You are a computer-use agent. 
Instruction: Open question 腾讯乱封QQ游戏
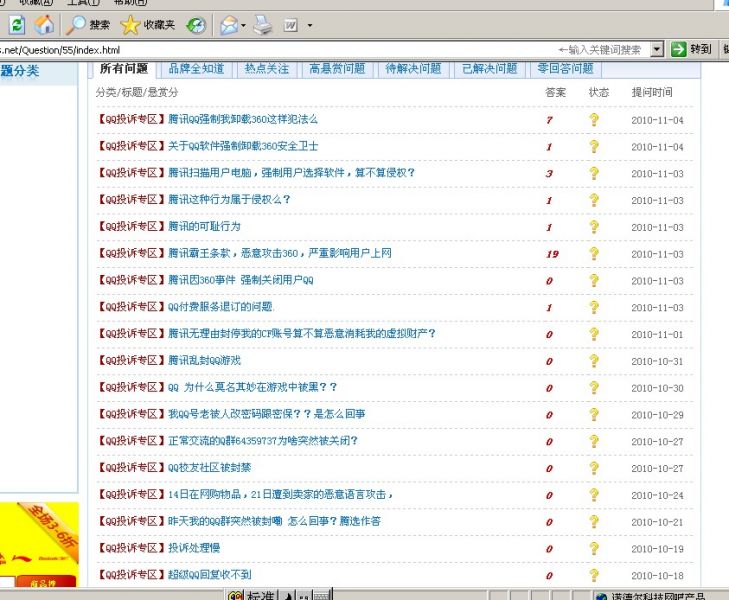tap(204, 361)
